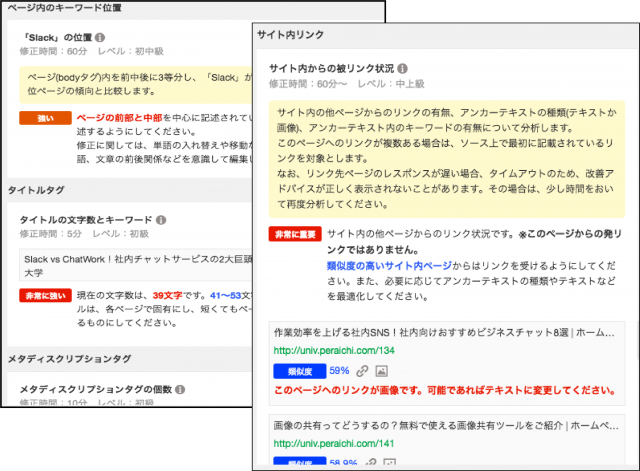Collapse the タイトルタグ section header
This screenshot has height=471, width=640.
tap(37, 189)
